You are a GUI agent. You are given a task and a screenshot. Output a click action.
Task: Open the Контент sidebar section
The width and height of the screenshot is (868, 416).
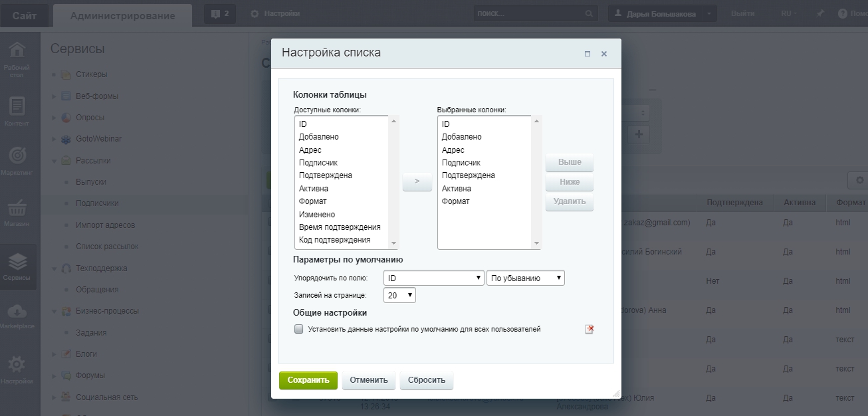[x=17, y=110]
